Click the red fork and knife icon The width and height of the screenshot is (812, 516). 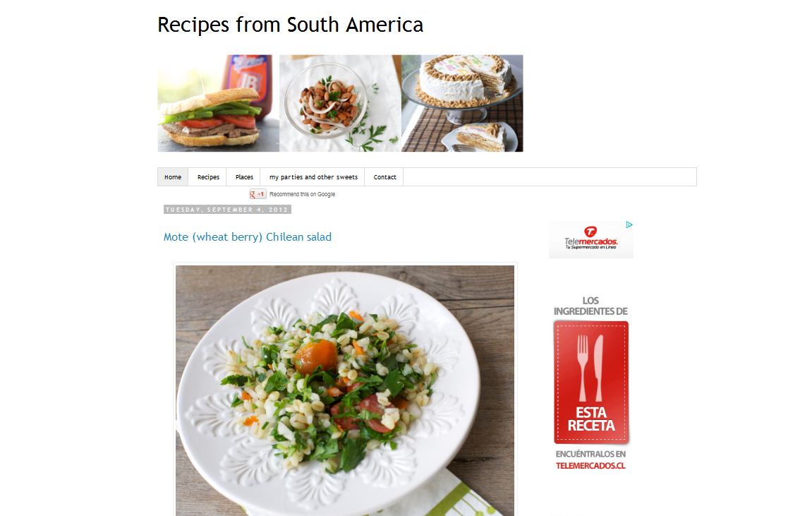click(591, 368)
